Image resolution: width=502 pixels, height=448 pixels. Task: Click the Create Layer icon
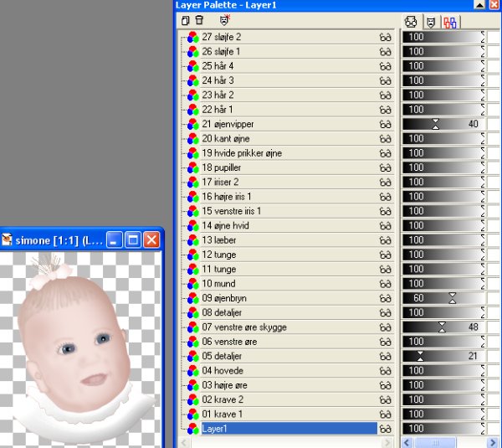[185, 19]
